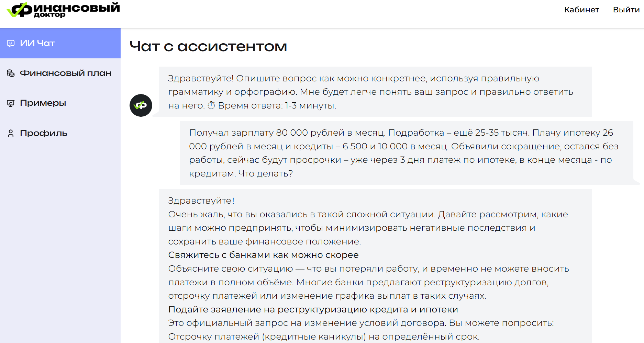Viewport: 644px width, 343px height.
Task: Click the presentation icon beside Примеры
Action: coord(11,103)
